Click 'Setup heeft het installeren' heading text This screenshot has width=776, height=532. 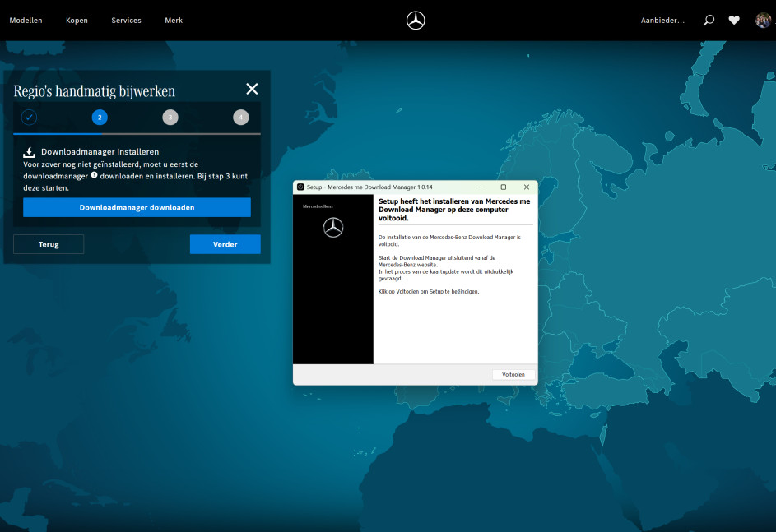(x=454, y=210)
